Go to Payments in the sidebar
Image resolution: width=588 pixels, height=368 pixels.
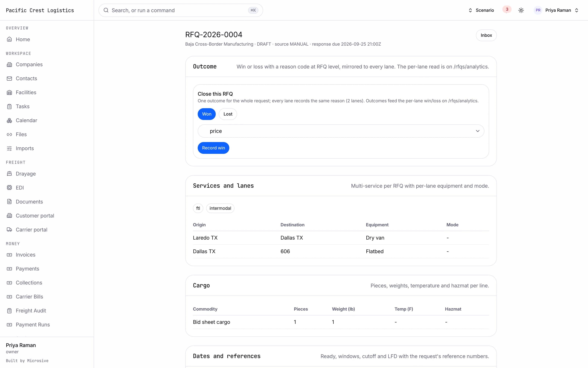click(x=27, y=269)
